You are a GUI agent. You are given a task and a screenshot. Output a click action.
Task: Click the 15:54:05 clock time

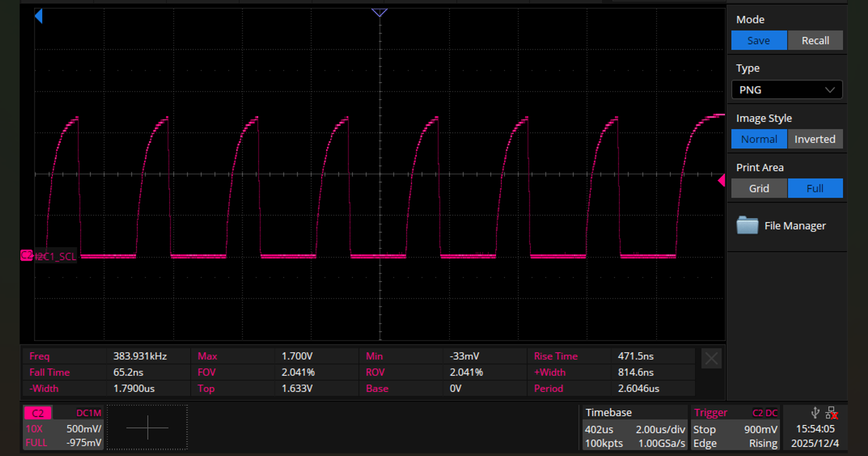tap(815, 429)
